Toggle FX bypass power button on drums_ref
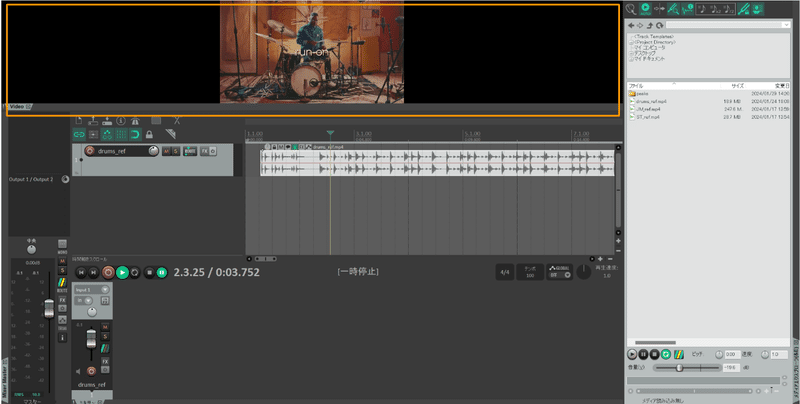The height and width of the screenshot is (404, 800). pyautogui.click(x=213, y=151)
